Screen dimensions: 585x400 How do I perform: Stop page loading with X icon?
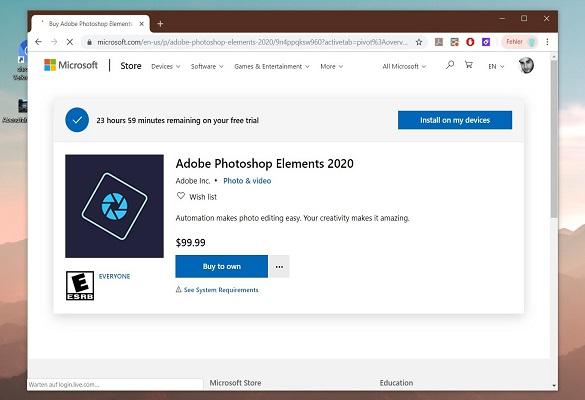click(69, 42)
